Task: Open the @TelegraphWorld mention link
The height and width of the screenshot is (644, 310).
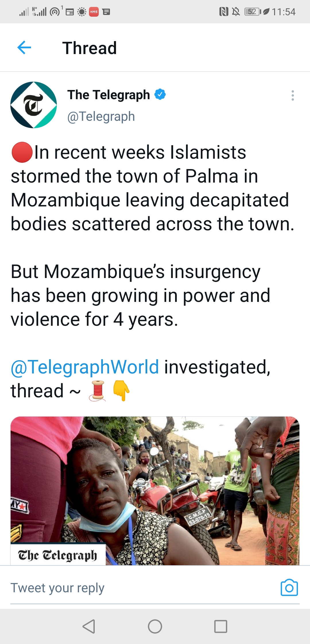Action: point(85,367)
